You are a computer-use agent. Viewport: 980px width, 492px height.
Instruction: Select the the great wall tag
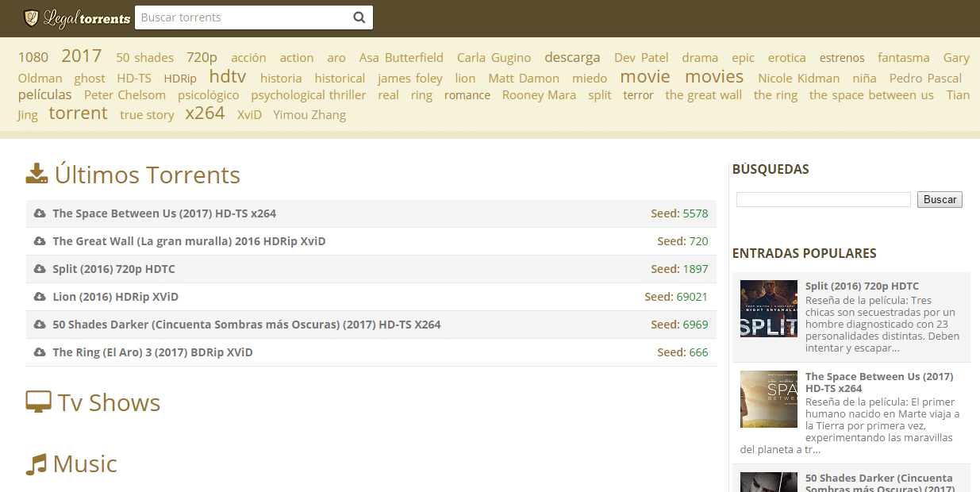click(704, 95)
